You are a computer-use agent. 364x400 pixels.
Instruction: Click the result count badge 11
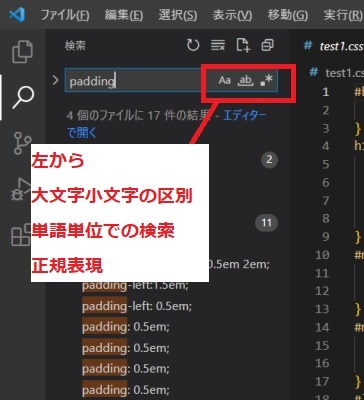[x=266, y=222]
